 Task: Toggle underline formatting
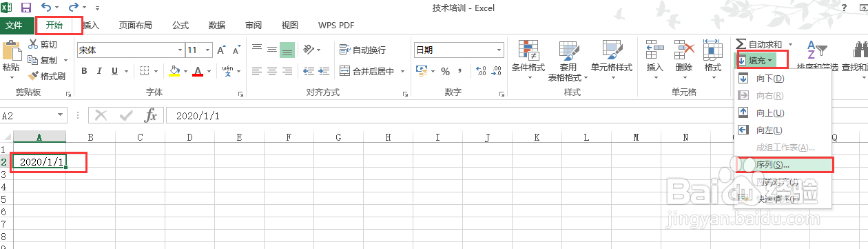pos(114,71)
